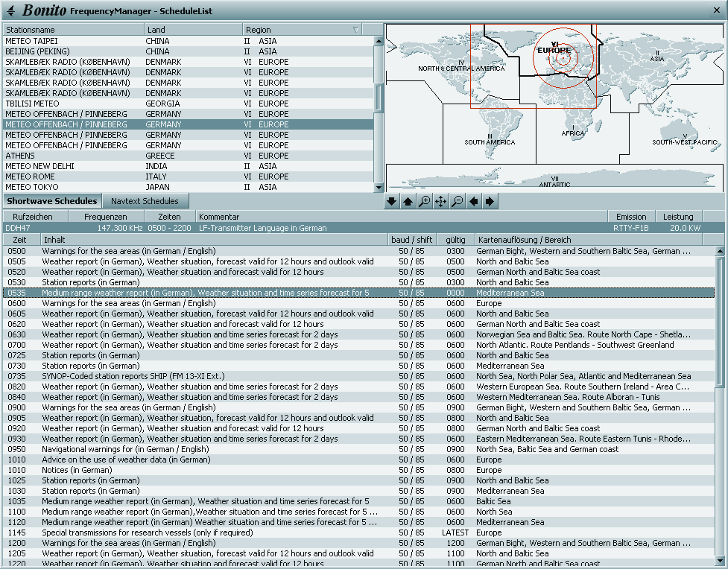Open the Region column sort triangle
The height and width of the screenshot is (569, 728).
[x=355, y=30]
